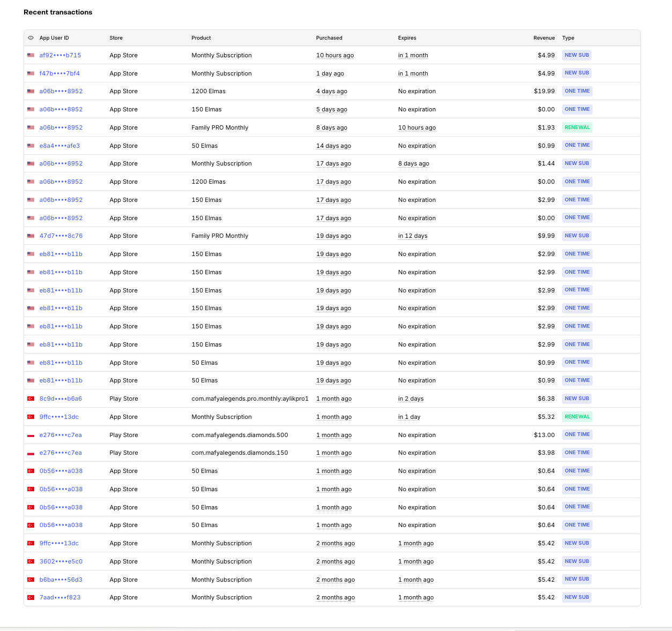Open user b6ba••••56d3
The width and height of the screenshot is (672, 631).
(x=61, y=580)
